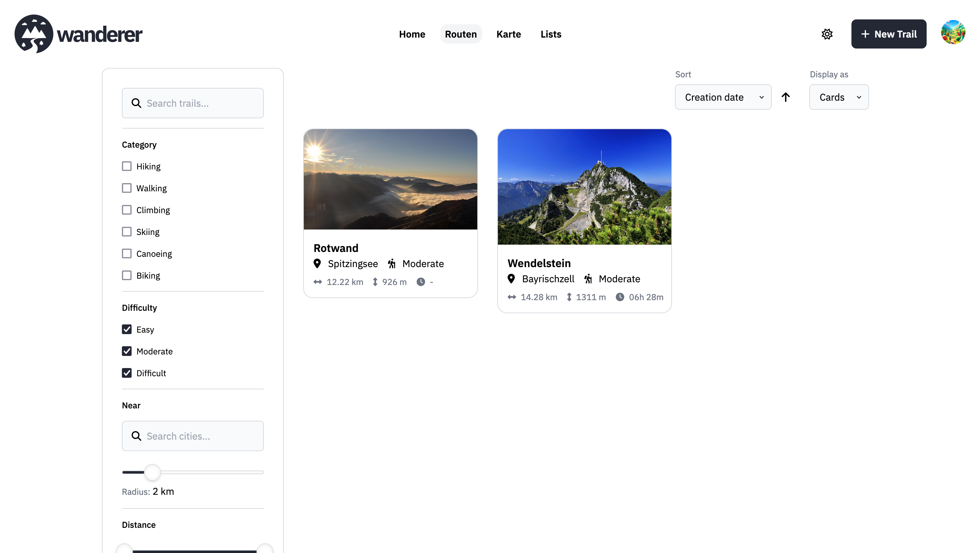Click the Bayrischzell location text
The image size is (980, 553).
[548, 279]
